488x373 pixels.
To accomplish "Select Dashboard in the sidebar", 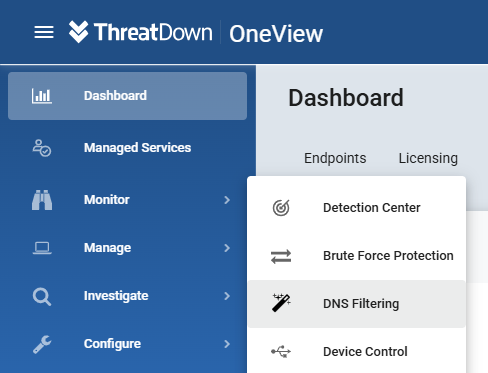I will tap(127, 96).
